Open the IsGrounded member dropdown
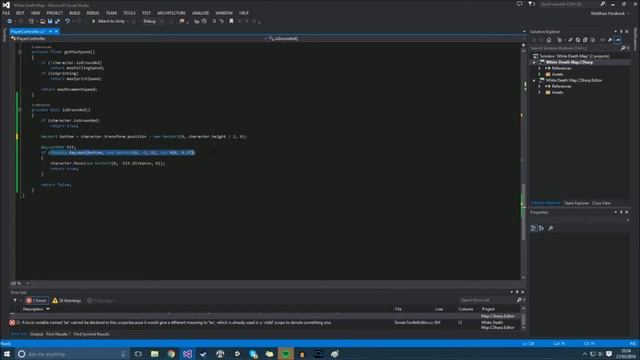This screenshot has height=360, width=640. pos(394,38)
